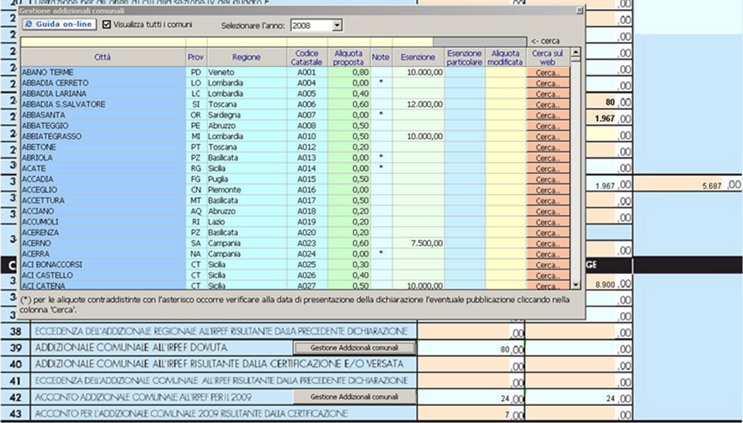Click Cerca button for ABBIATEGRASSO row
Viewport: 743px width, 423px height.
pyautogui.click(x=546, y=135)
